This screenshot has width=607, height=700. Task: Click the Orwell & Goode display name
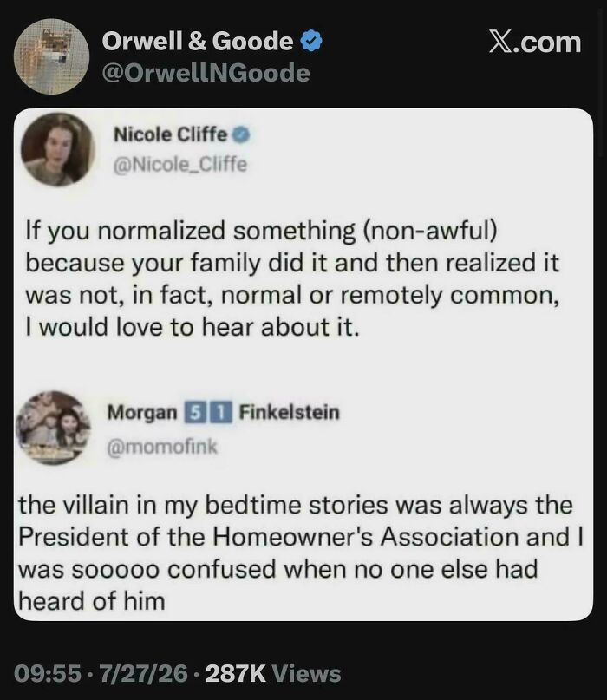click(198, 42)
